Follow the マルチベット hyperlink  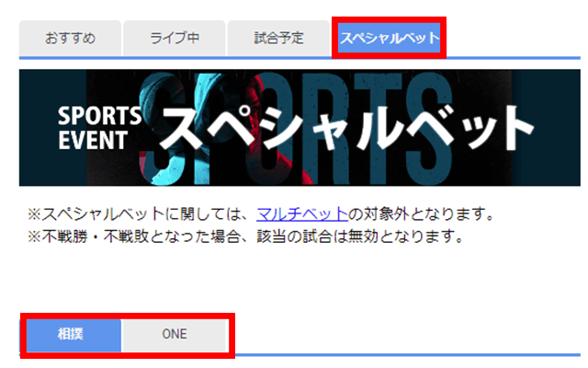pos(302,214)
